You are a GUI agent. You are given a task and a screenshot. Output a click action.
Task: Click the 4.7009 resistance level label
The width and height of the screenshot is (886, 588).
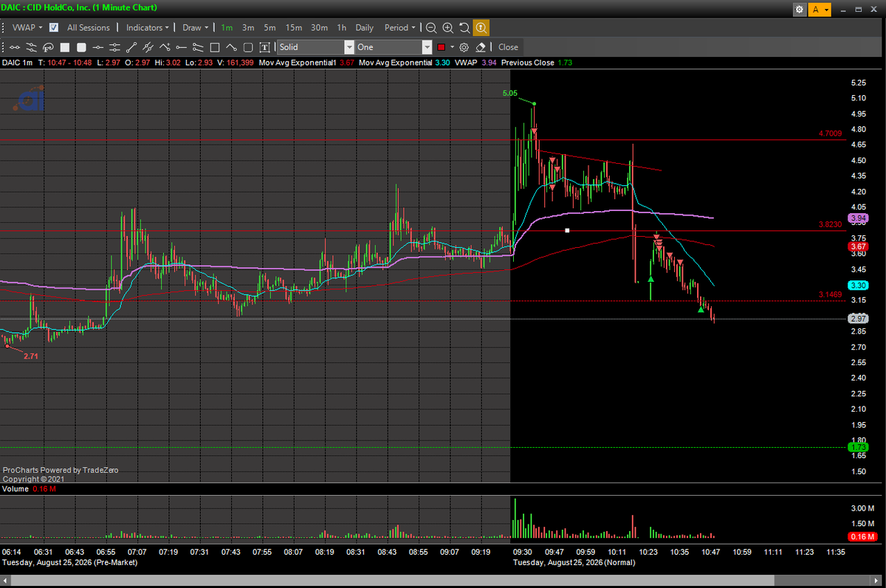click(830, 134)
